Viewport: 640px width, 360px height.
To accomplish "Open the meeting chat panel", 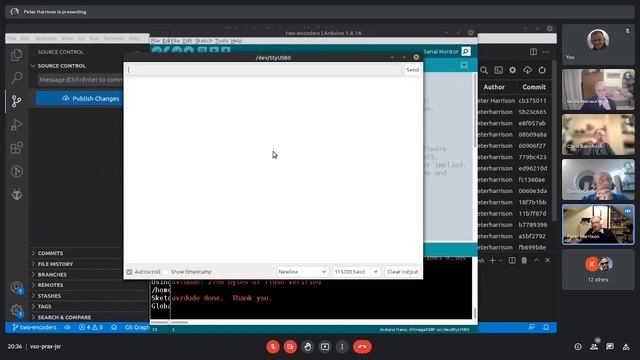I will click(x=610, y=347).
